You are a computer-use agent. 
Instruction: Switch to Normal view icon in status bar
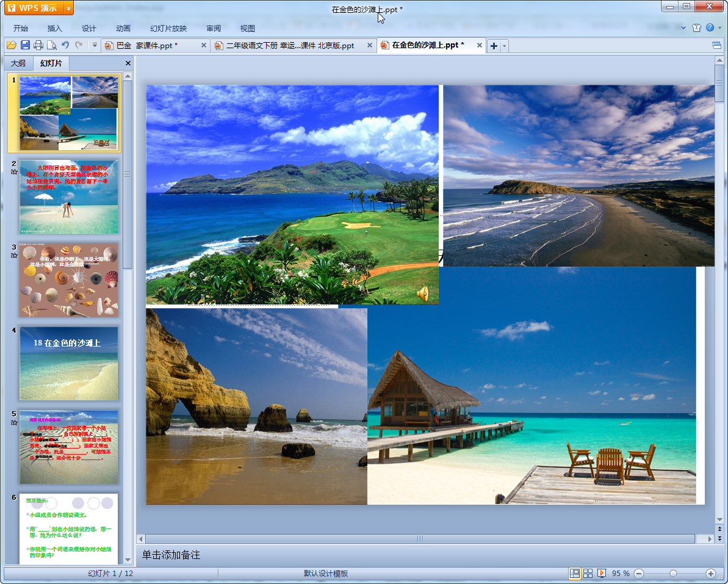[x=574, y=574]
